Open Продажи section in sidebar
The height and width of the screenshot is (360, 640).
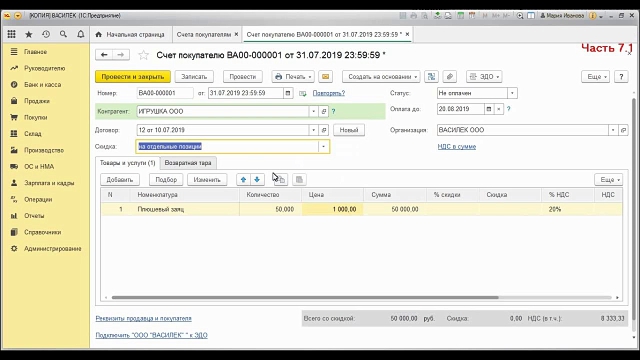(x=37, y=101)
